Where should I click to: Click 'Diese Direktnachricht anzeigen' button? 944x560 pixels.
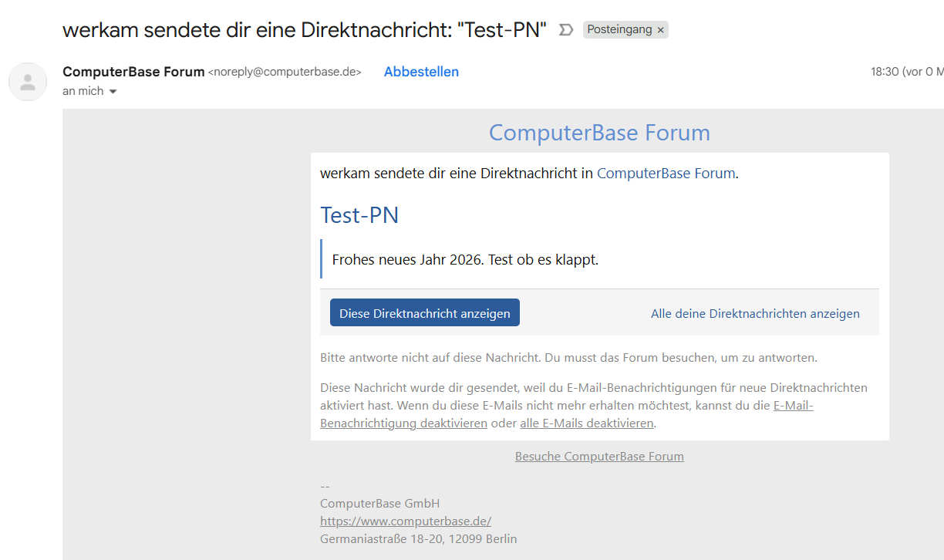425,313
